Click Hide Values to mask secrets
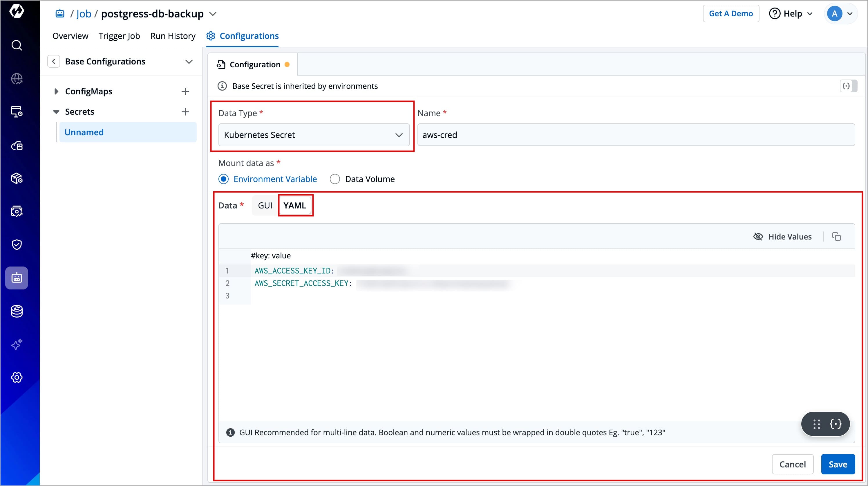The height and width of the screenshot is (486, 868). 782,237
